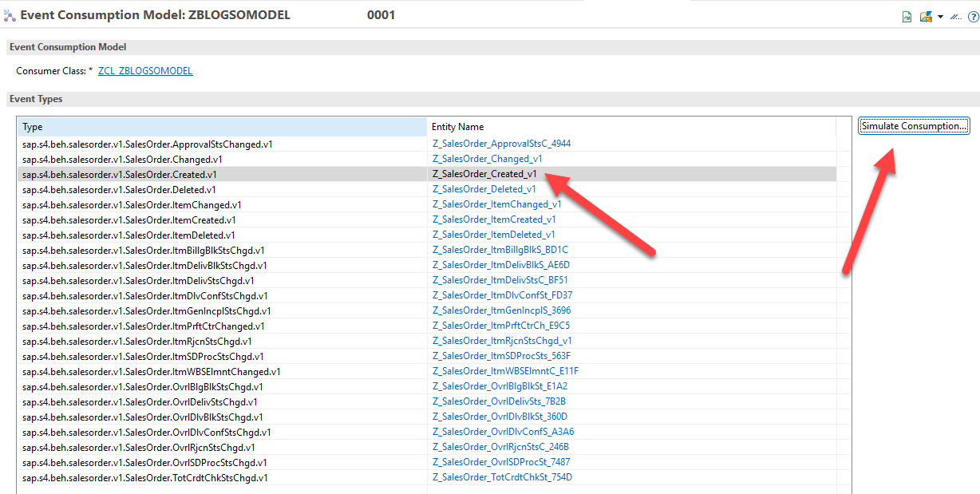Open Z_SalesOrder_Deleted_v1 entity link
Viewport: 980px width, 494px height.
[x=484, y=189]
